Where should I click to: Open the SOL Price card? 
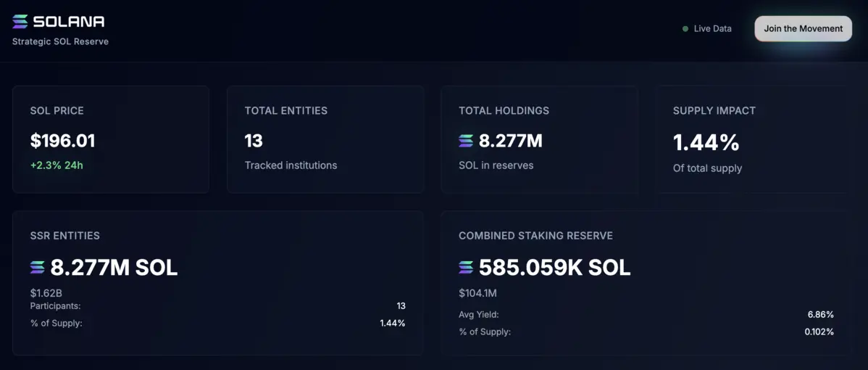[111, 139]
